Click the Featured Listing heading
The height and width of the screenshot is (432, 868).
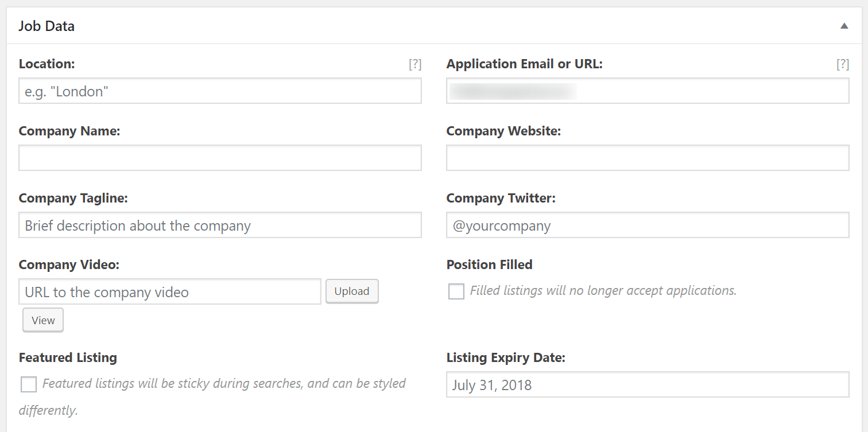click(x=67, y=357)
